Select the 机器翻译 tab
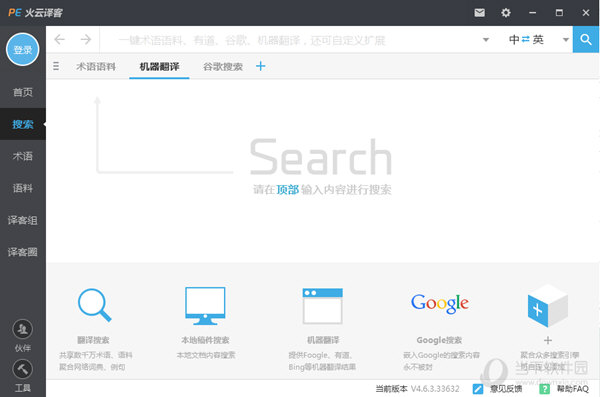 (x=159, y=67)
